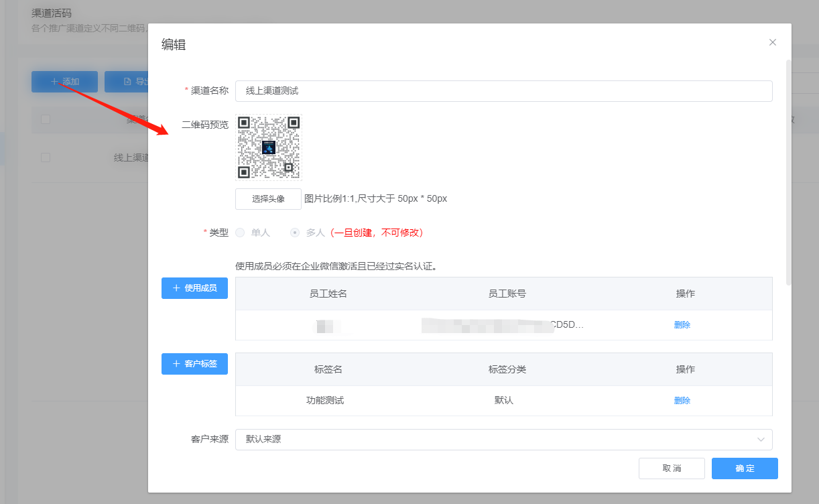Delete the 功能测试 tag via 删除
The width and height of the screenshot is (819, 504).
click(x=682, y=401)
